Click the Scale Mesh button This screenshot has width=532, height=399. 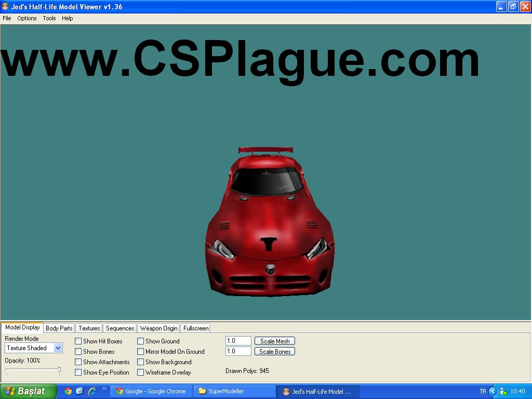(275, 341)
